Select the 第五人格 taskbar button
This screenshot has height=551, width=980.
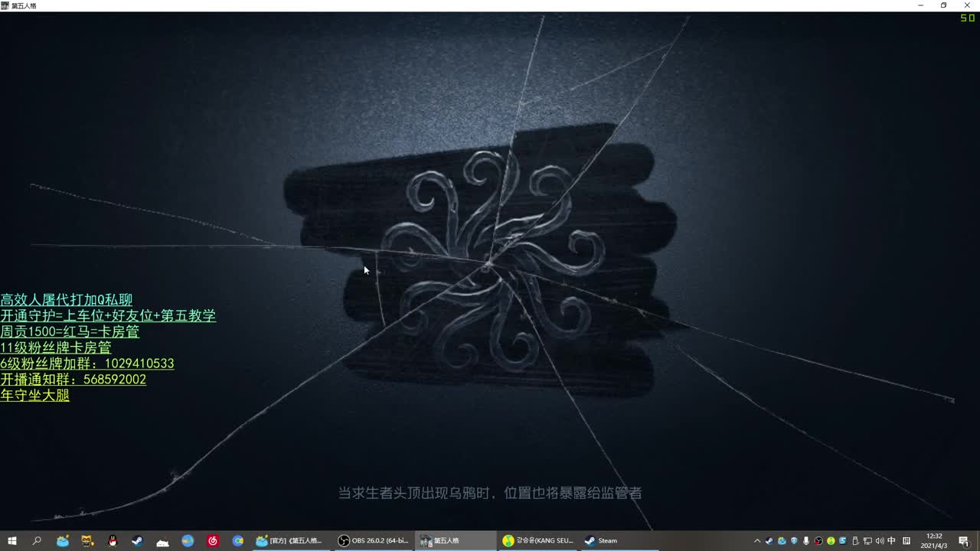click(457, 541)
